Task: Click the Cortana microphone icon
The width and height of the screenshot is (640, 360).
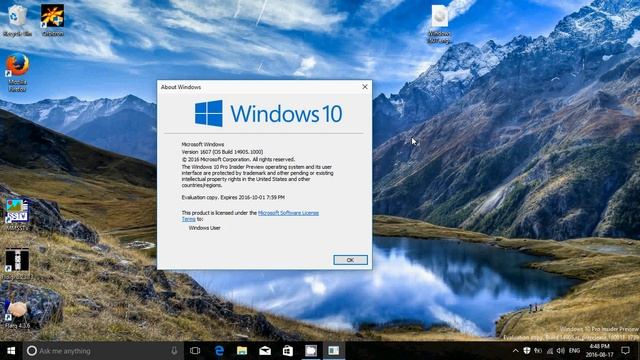Action: [174, 351]
